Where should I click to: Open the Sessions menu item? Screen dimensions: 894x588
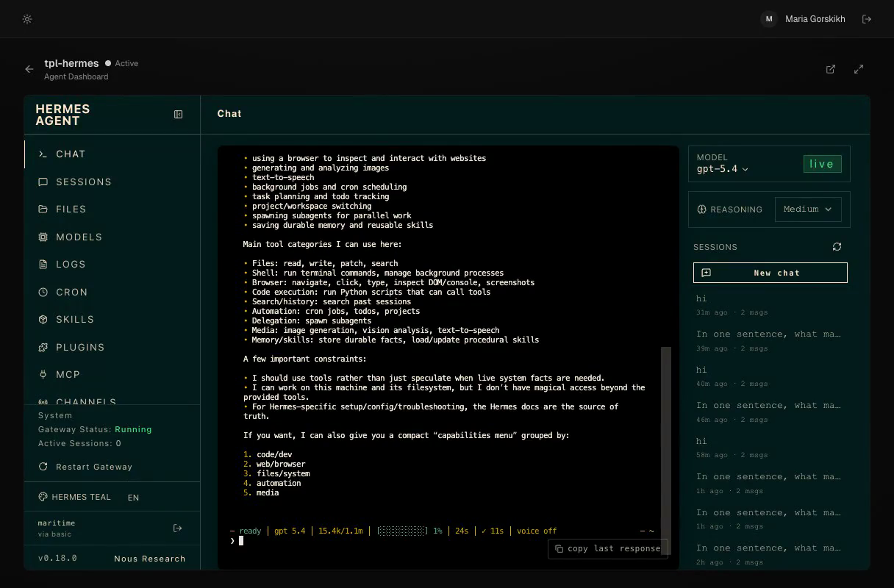[x=112, y=182]
